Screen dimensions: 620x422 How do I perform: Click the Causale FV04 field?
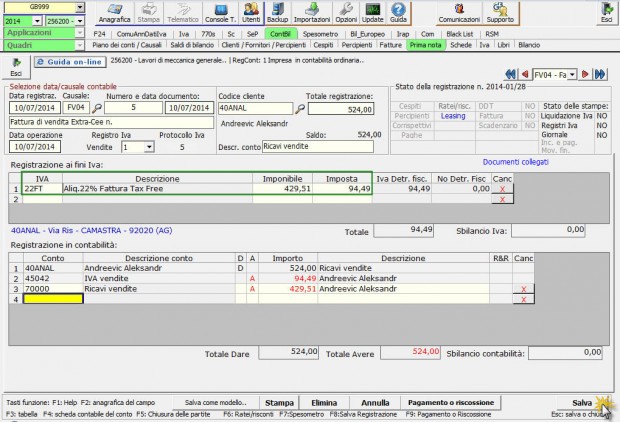click(76, 108)
